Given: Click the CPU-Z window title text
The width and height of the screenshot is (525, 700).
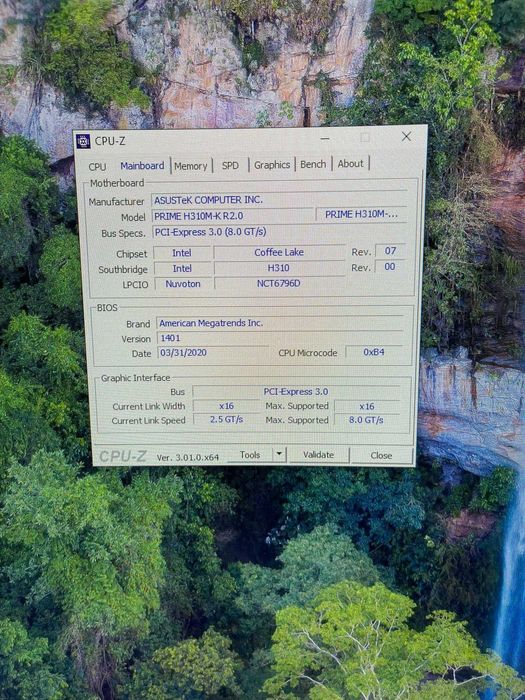Looking at the screenshot, I should [110, 141].
